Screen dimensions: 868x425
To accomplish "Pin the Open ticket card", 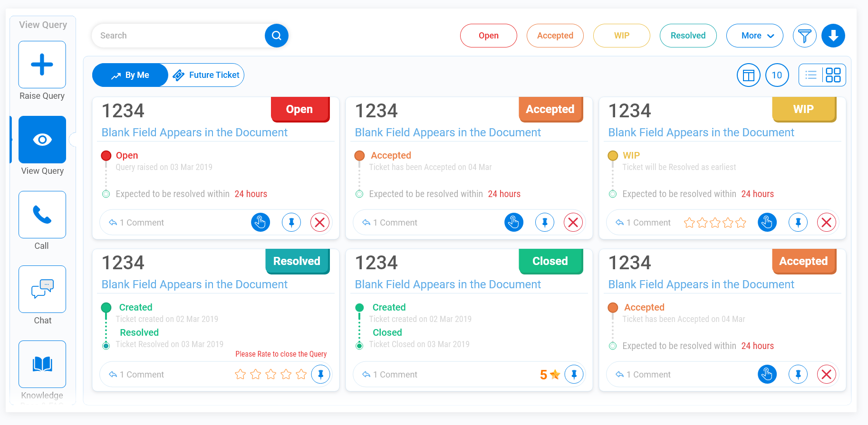I will click(x=291, y=222).
